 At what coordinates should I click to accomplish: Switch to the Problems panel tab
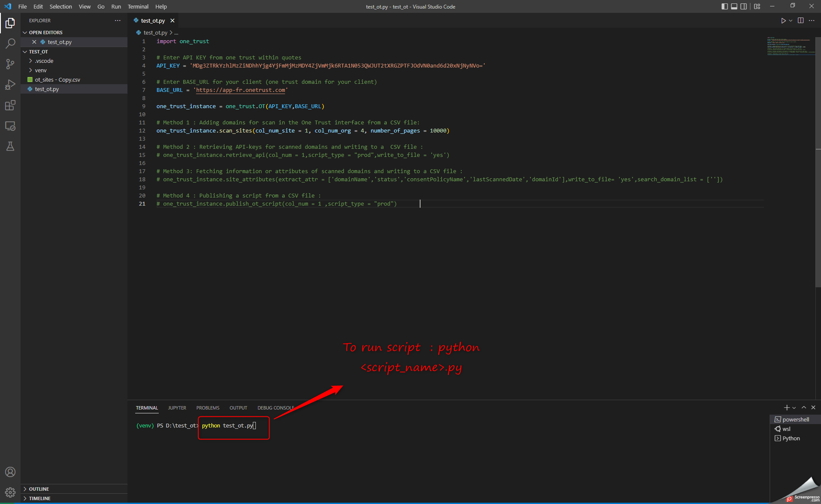click(208, 408)
